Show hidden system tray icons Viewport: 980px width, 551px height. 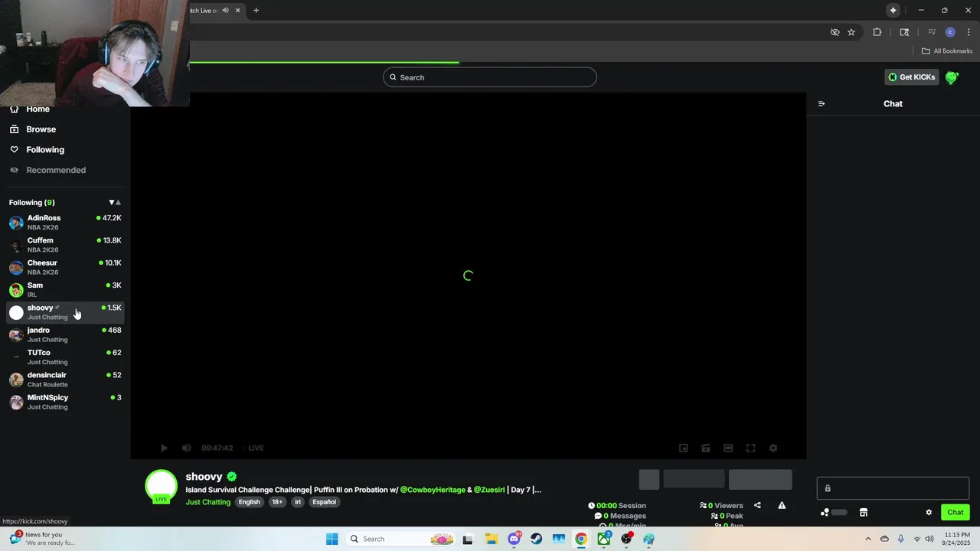point(867,539)
